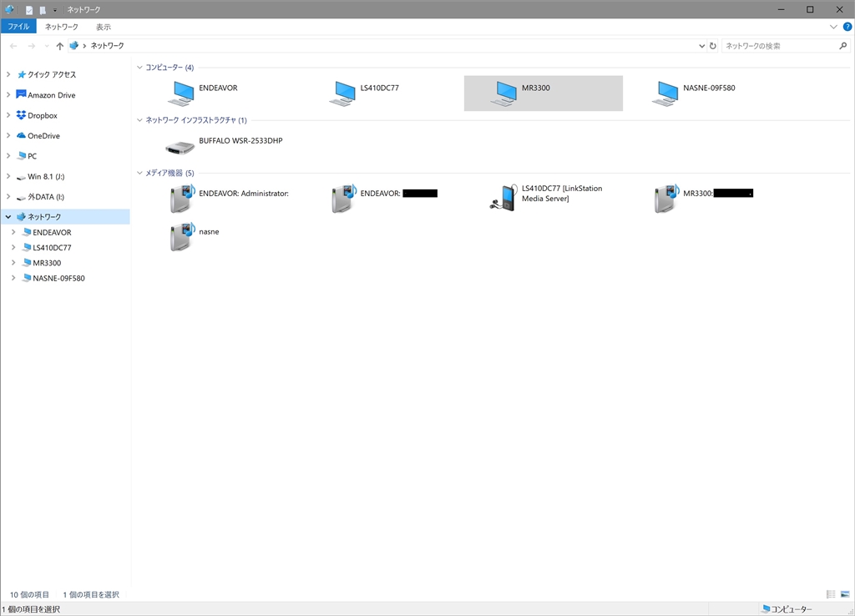The image size is (855, 616).
Task: Select the nasne media device icon
Action: pos(181,236)
